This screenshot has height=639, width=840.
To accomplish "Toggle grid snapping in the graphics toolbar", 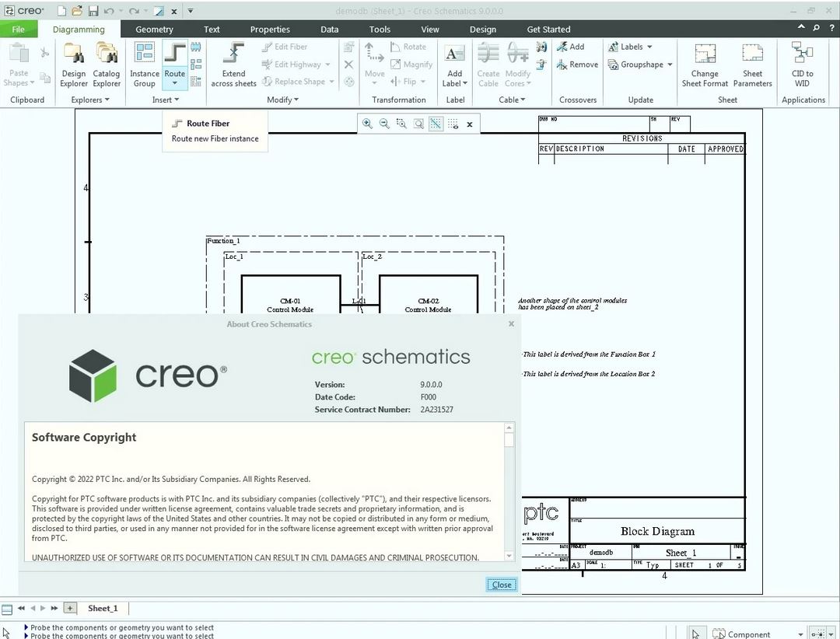I will coord(436,124).
